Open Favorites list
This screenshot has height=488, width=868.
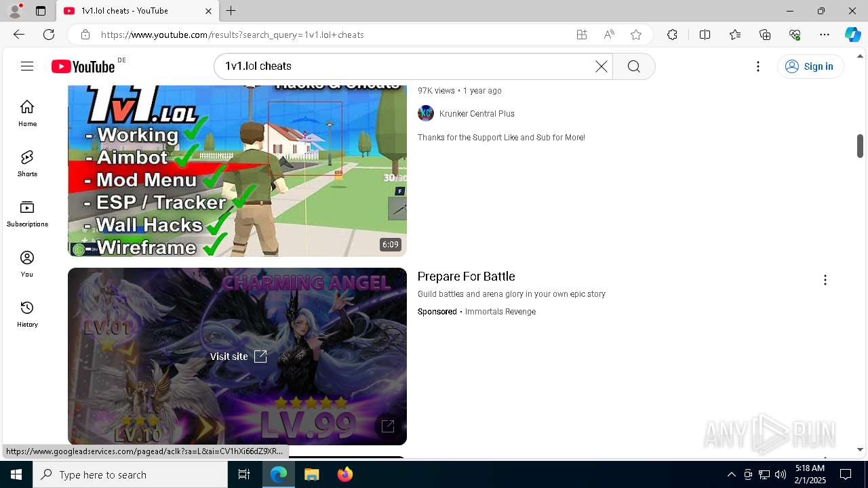(735, 35)
